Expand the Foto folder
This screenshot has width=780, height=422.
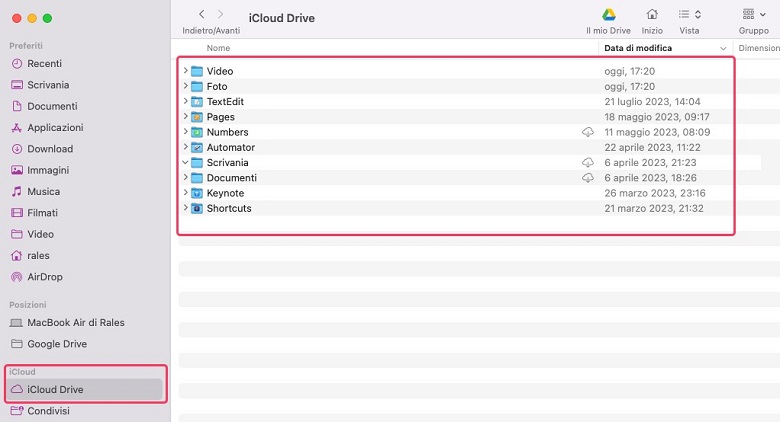(186, 86)
